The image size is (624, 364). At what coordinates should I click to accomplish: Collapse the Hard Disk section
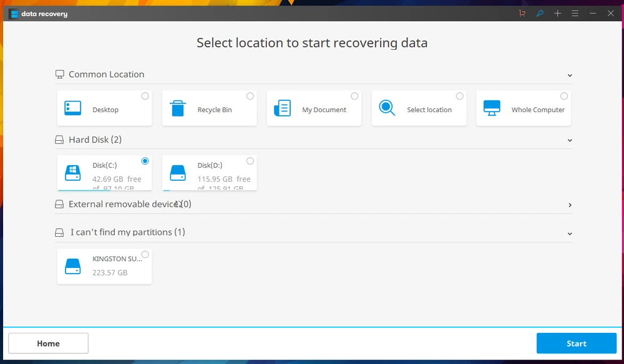tap(570, 141)
